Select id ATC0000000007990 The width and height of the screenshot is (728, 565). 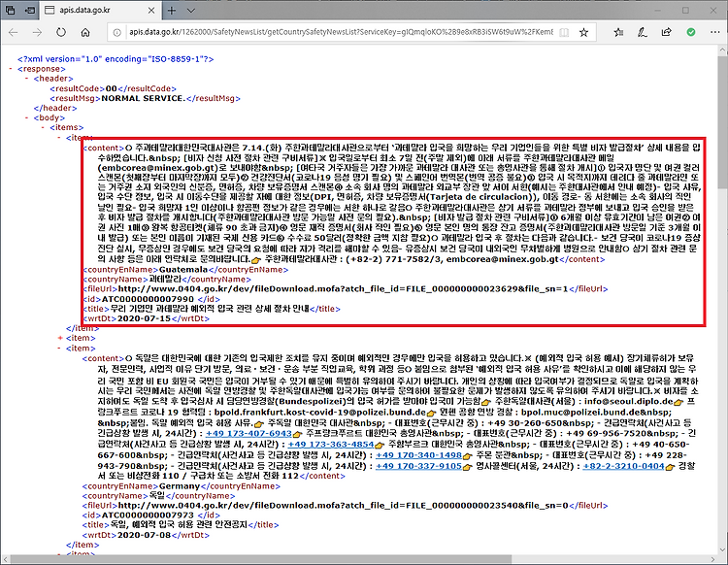148,299
